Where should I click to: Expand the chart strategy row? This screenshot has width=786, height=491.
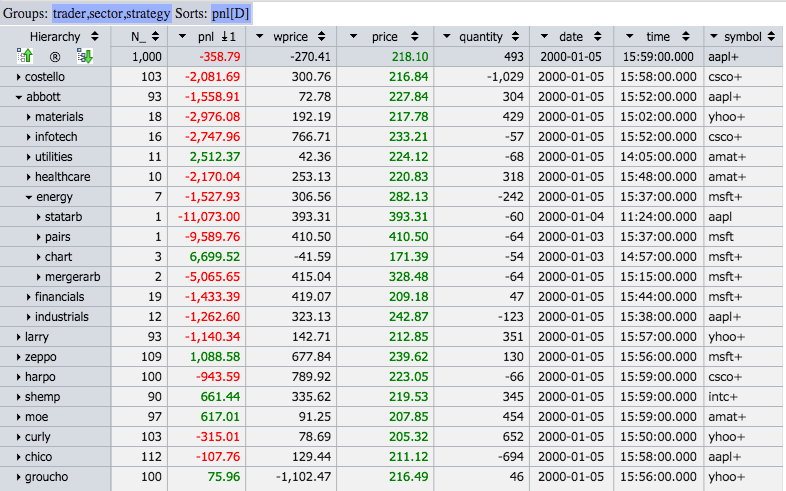pyautogui.click(x=39, y=257)
